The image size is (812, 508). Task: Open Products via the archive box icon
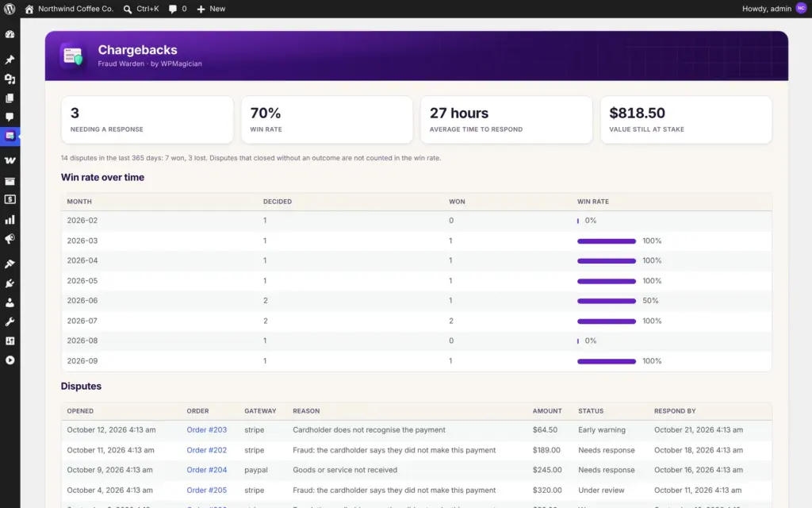click(x=10, y=181)
